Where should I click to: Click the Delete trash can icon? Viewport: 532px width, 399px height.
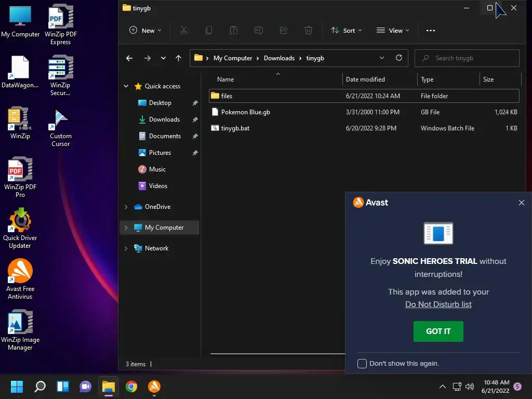click(x=309, y=31)
